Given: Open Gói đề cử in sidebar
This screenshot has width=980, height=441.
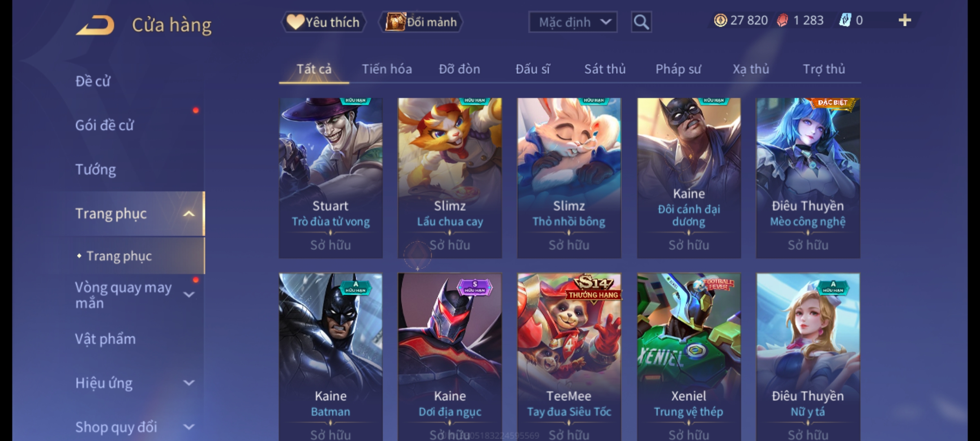Looking at the screenshot, I should 105,125.
